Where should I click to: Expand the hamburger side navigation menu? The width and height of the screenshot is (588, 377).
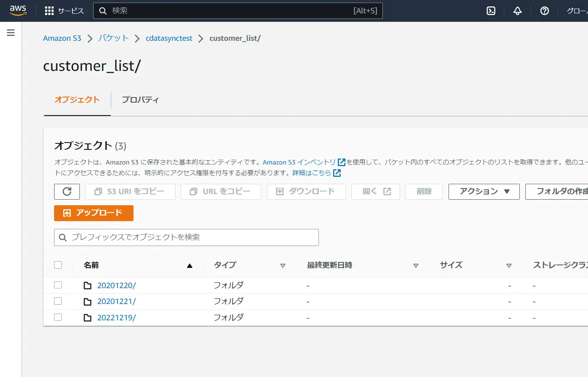coord(11,33)
